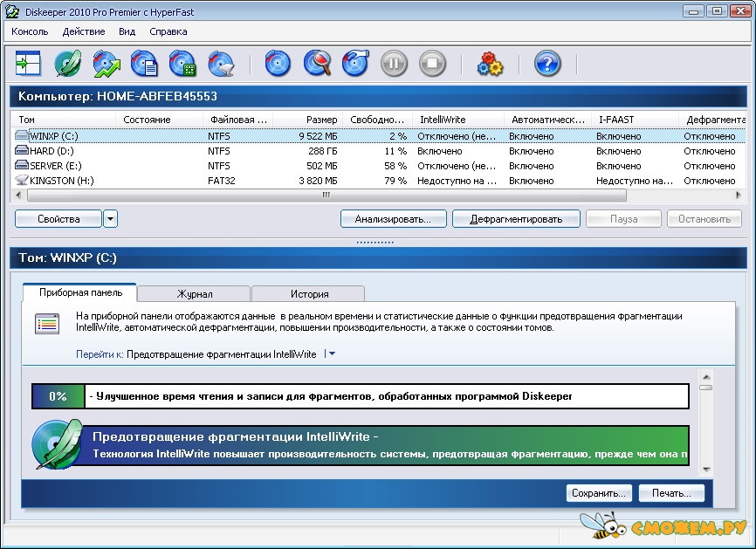Click the size value 9 522 МБ
Screen dimensions: 756x549
(318, 136)
